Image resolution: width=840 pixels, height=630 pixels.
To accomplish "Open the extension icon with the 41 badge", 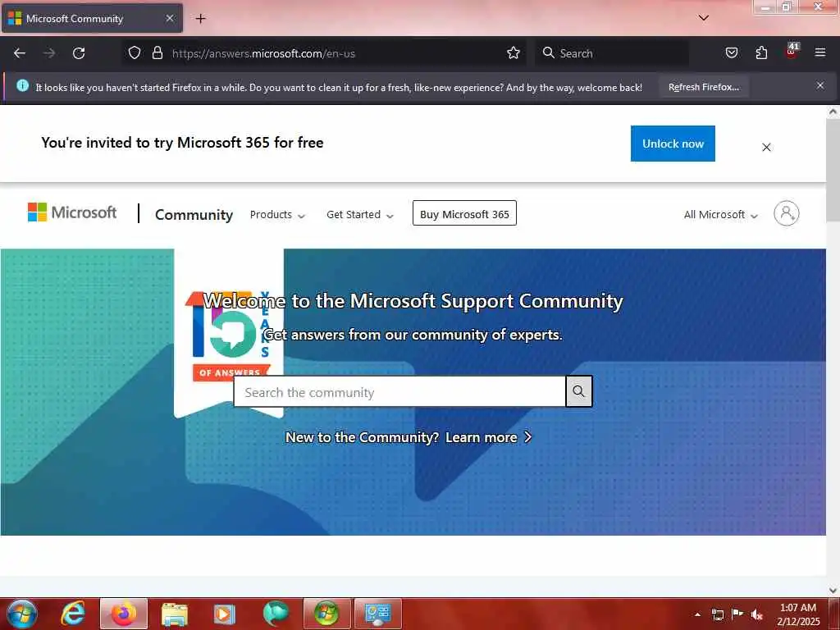I will point(792,51).
